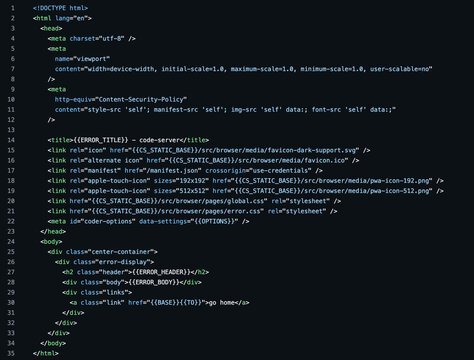Click the meta charset="utf-8" line
Screen dimensions: 474x360
pos(92,38)
